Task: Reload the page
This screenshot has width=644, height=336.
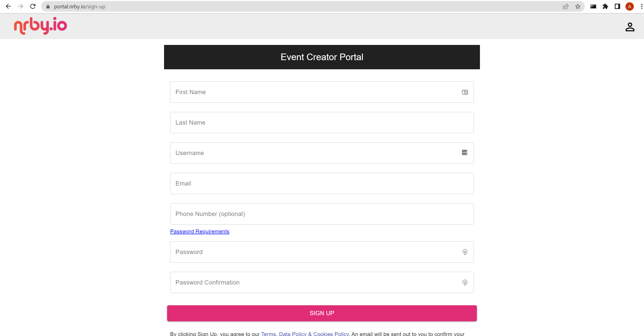Action: pos(33,6)
